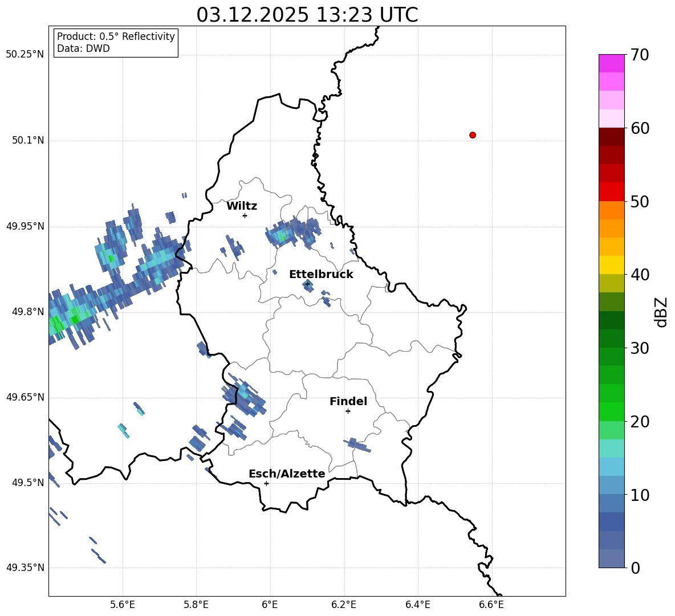Click the Esch/Alzette station label

(287, 474)
